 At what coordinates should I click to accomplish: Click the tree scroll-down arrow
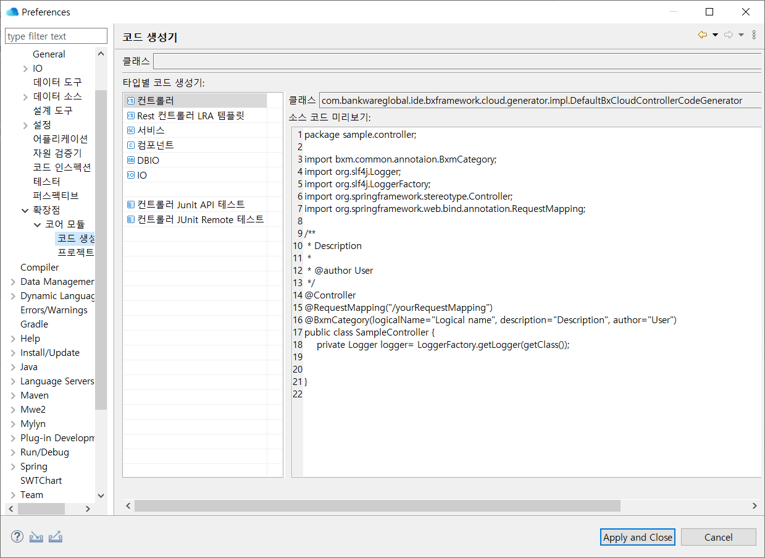click(x=101, y=496)
